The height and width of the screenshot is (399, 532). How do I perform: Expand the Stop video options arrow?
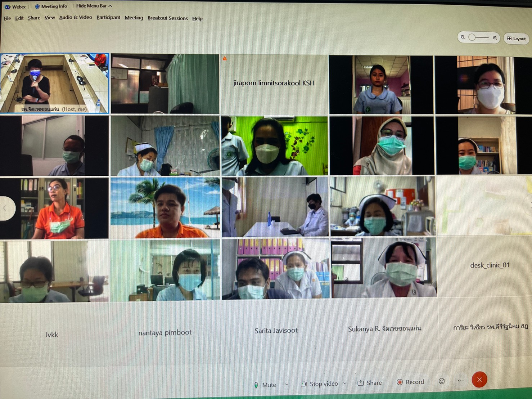coord(345,384)
